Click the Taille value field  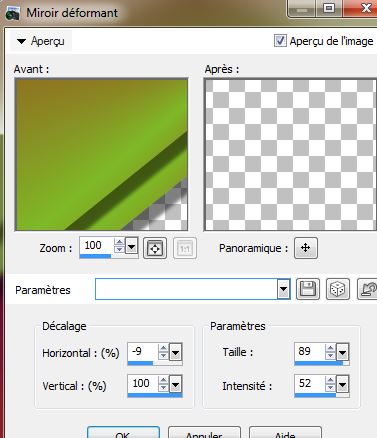click(x=310, y=351)
